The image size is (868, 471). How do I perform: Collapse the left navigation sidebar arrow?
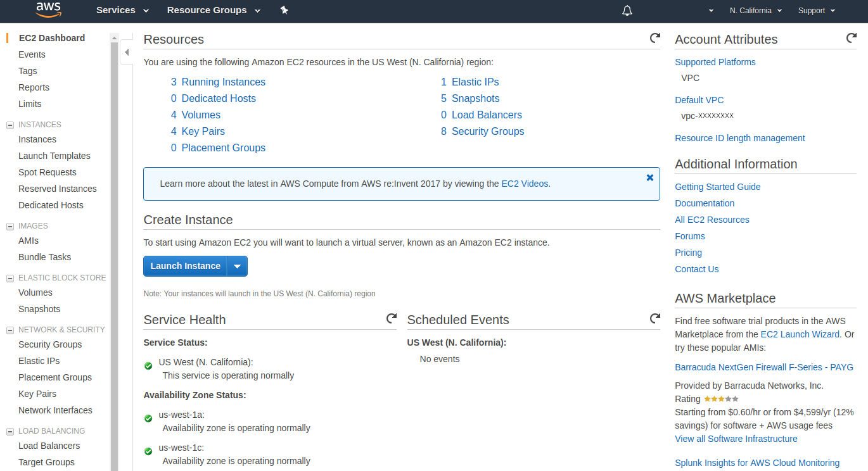[x=127, y=53]
